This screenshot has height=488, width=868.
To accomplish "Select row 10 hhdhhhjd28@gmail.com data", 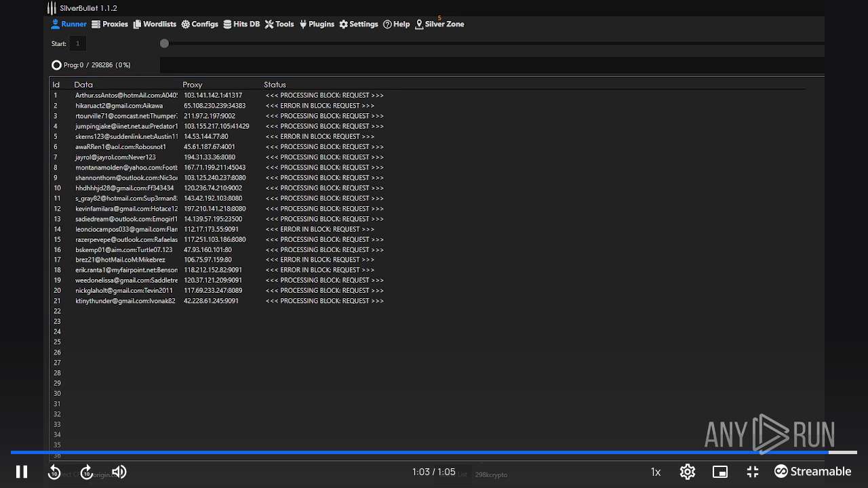I will [125, 188].
